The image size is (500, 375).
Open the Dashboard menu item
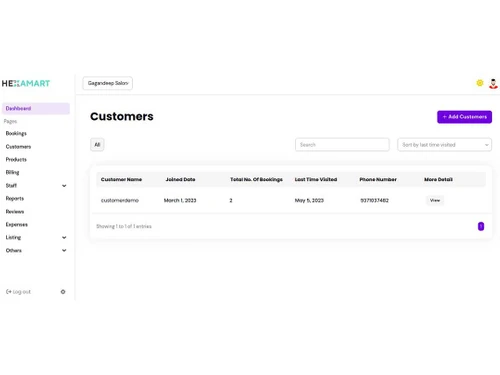36,108
